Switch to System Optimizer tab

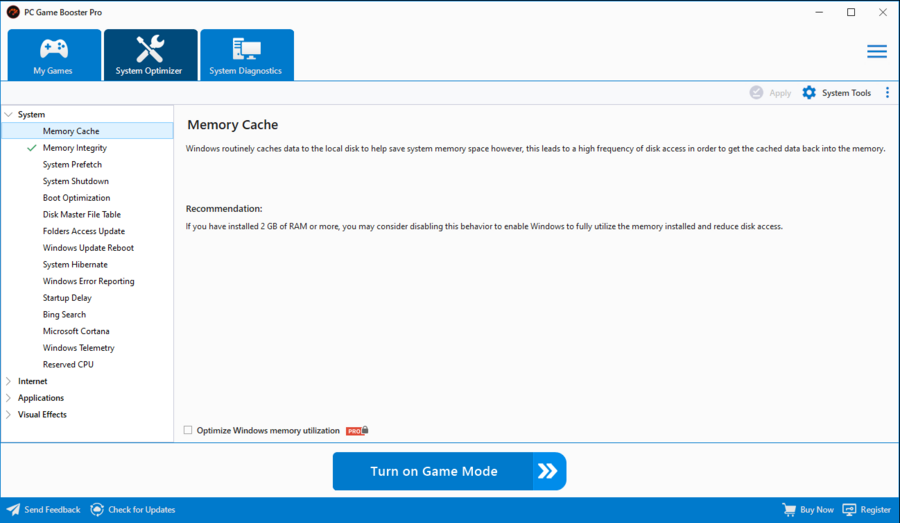point(150,55)
